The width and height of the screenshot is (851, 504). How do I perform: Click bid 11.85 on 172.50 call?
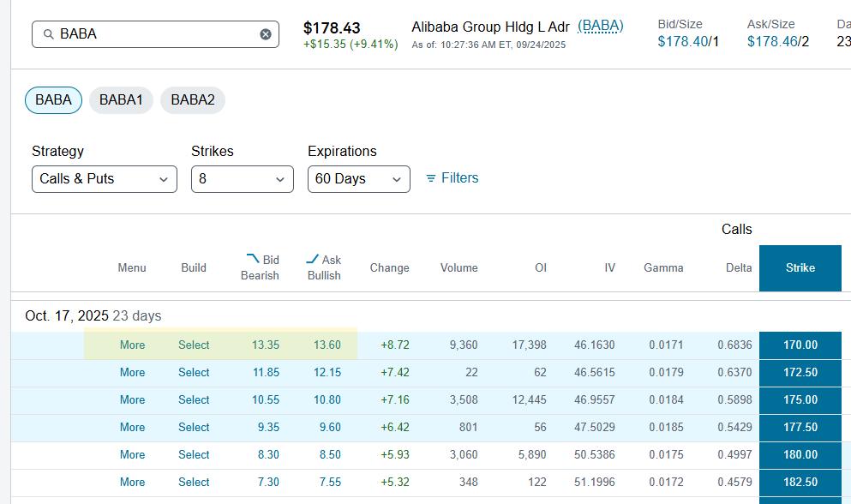pos(266,373)
